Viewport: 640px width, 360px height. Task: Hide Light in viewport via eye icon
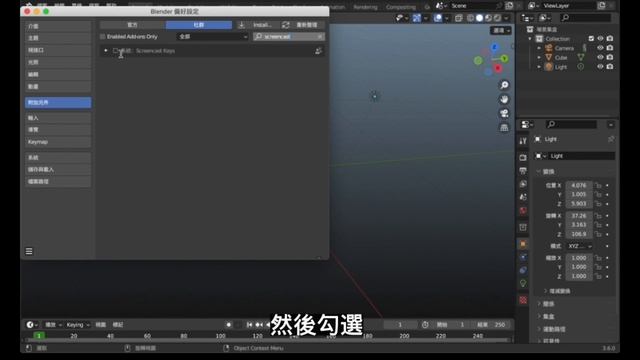600,67
